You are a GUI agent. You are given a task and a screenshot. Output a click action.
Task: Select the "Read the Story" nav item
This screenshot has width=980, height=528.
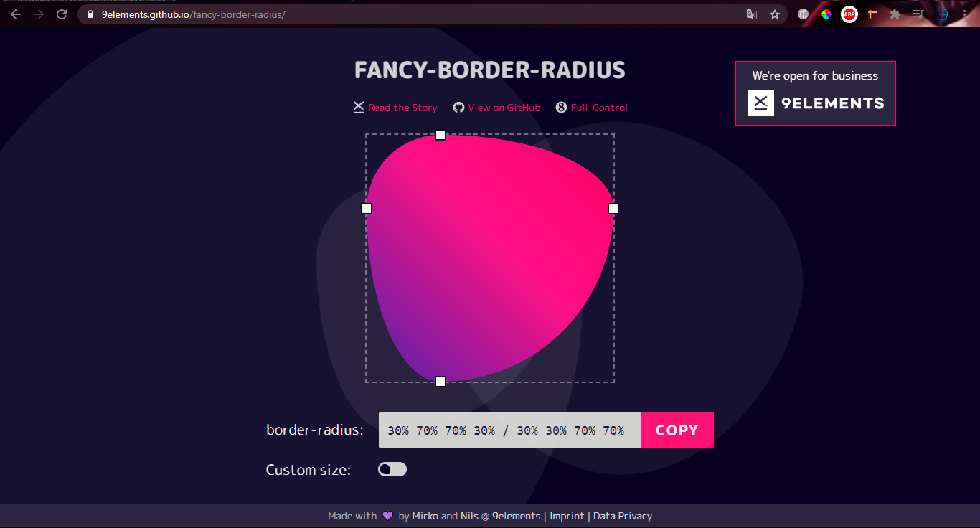[402, 107]
